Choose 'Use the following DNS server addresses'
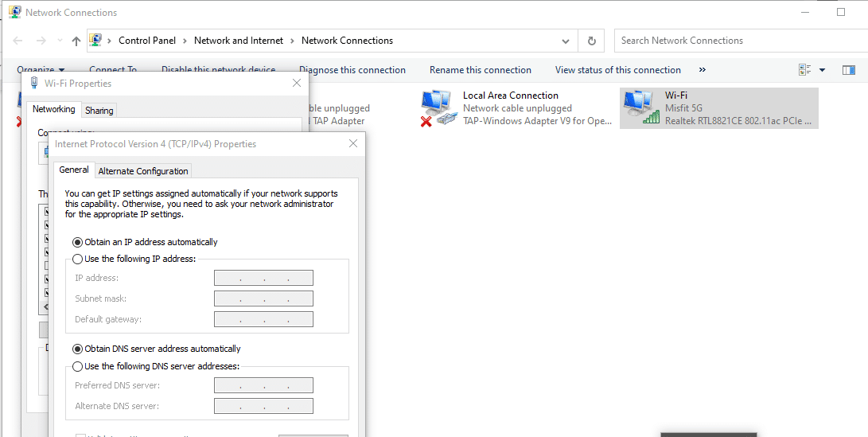This screenshot has height=437, width=868. 77,366
